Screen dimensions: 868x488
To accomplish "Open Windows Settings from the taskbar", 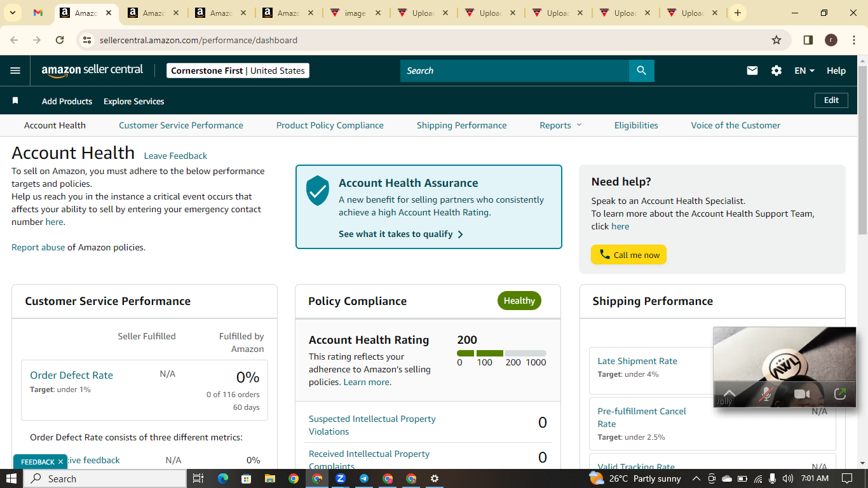I will pos(435,478).
